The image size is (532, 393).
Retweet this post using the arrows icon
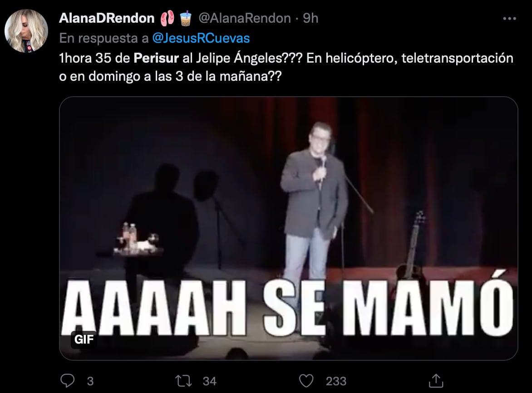(x=183, y=381)
